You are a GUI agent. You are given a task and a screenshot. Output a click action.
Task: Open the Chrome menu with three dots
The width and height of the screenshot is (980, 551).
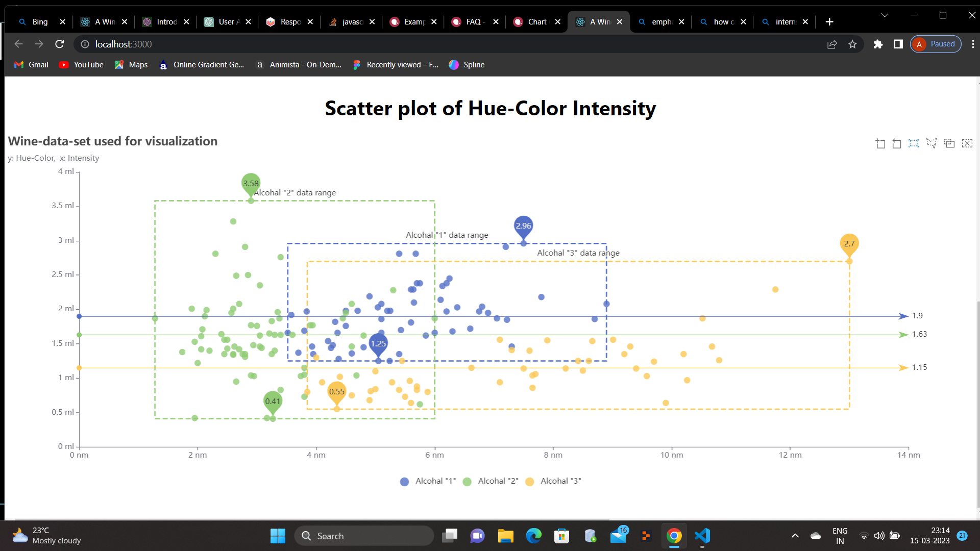(973, 44)
